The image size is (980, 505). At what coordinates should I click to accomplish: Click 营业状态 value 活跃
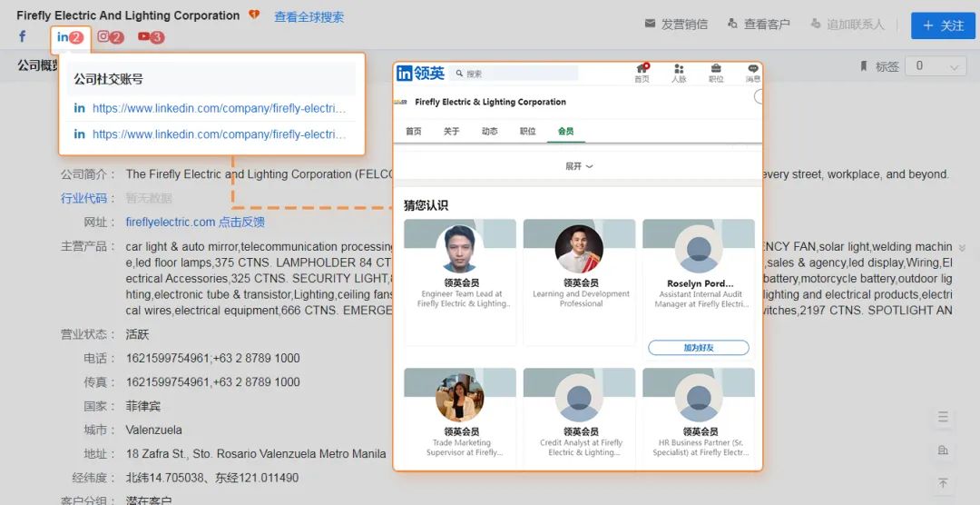(138, 334)
